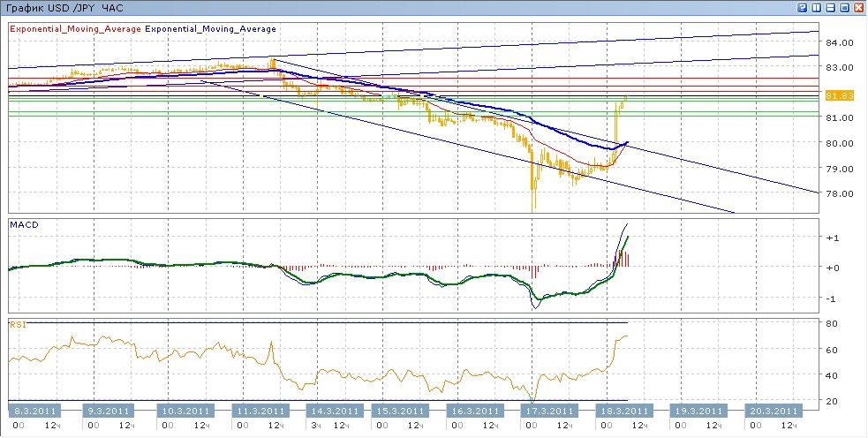Click the 15.3.2011 date marker
The width and height of the screenshot is (868, 438).
click(x=411, y=411)
